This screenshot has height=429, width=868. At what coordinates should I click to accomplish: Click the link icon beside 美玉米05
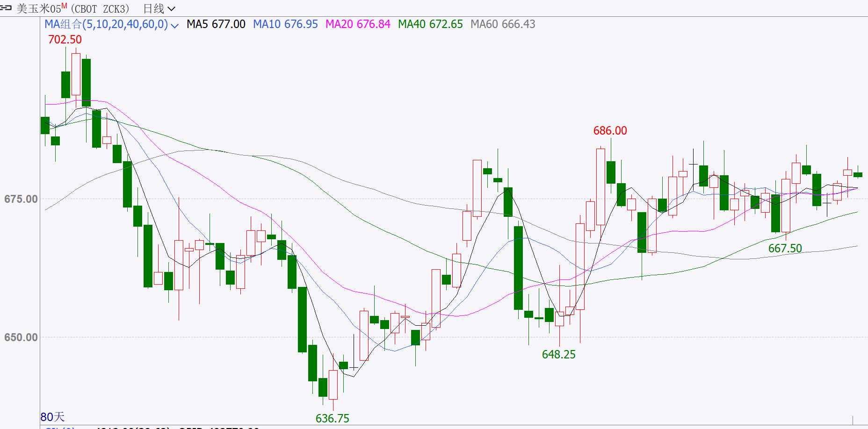(6, 8)
